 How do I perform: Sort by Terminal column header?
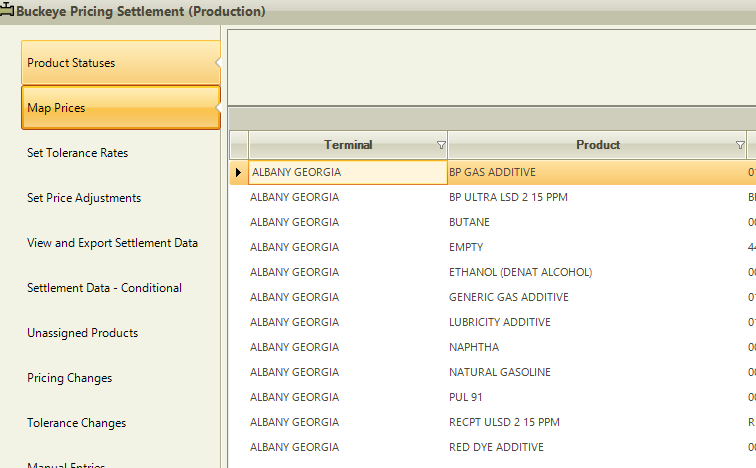coord(347,145)
